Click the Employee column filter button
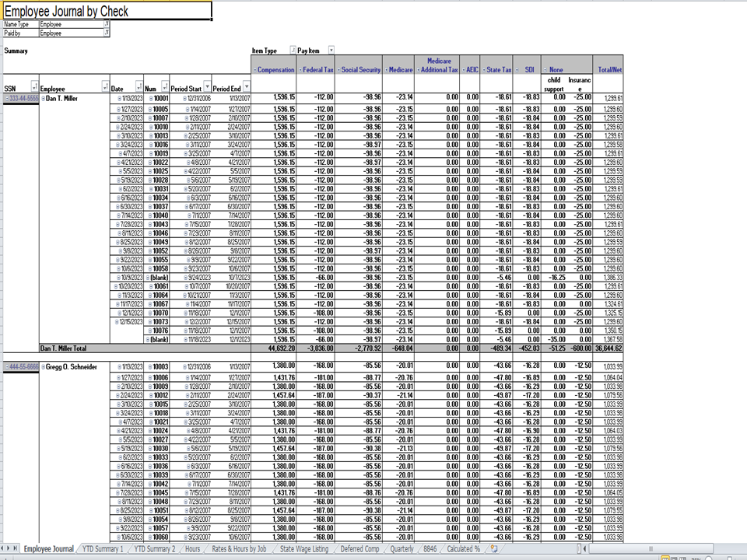The image size is (747, 560). (x=105, y=86)
